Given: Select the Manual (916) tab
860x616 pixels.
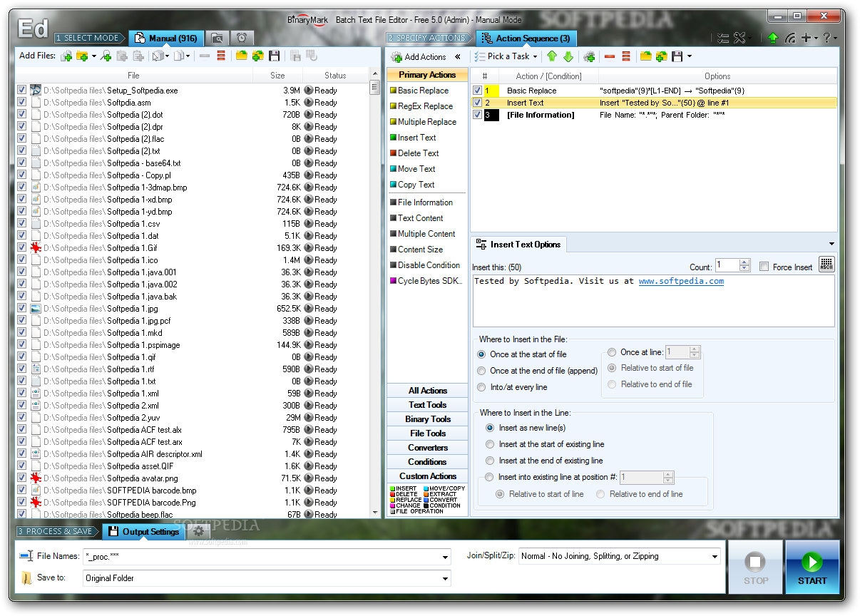Looking at the screenshot, I should [x=166, y=38].
